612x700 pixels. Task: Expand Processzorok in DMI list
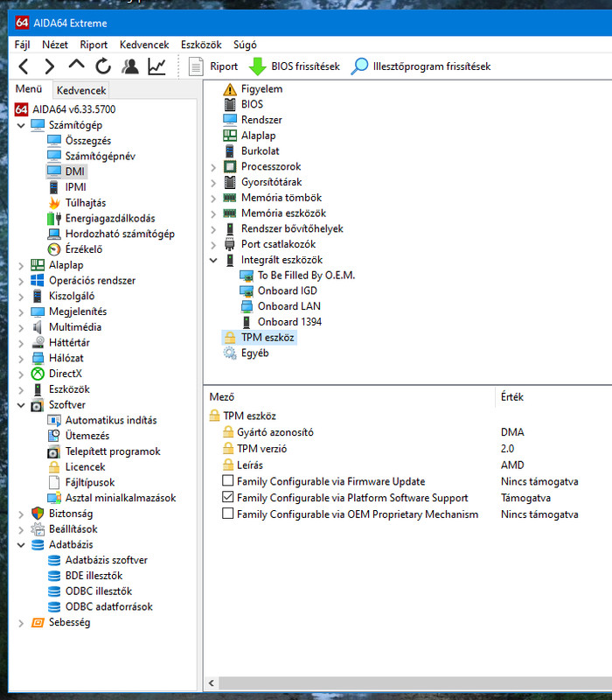(213, 167)
